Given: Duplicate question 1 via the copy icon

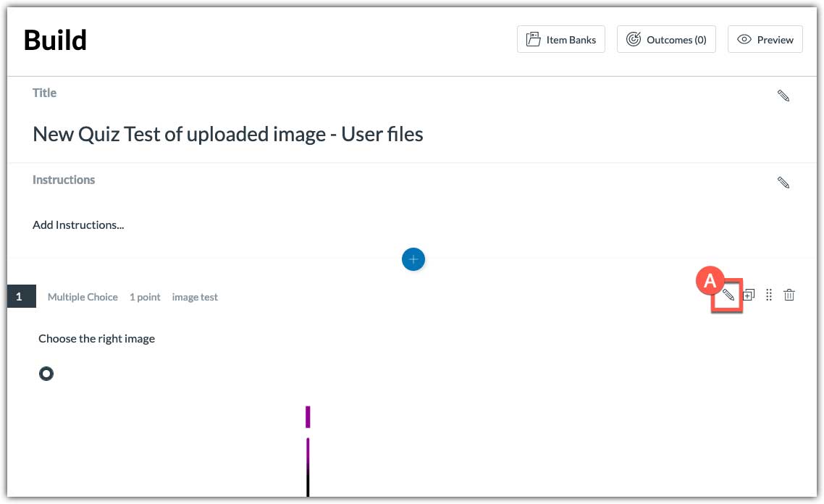Looking at the screenshot, I should [x=748, y=295].
